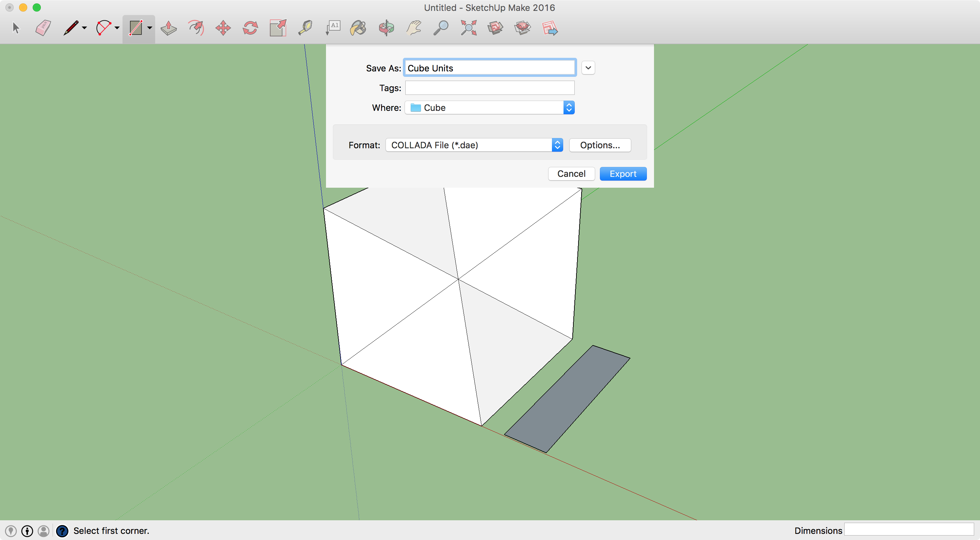The width and height of the screenshot is (980, 540).
Task: Expand the Format dropdown for file type
Action: 557,145
